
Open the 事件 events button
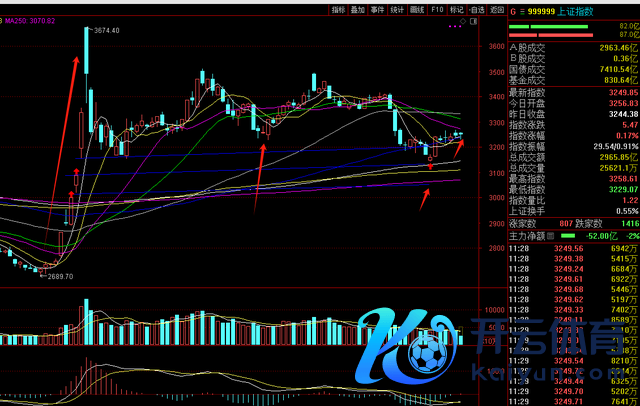[x=377, y=9]
